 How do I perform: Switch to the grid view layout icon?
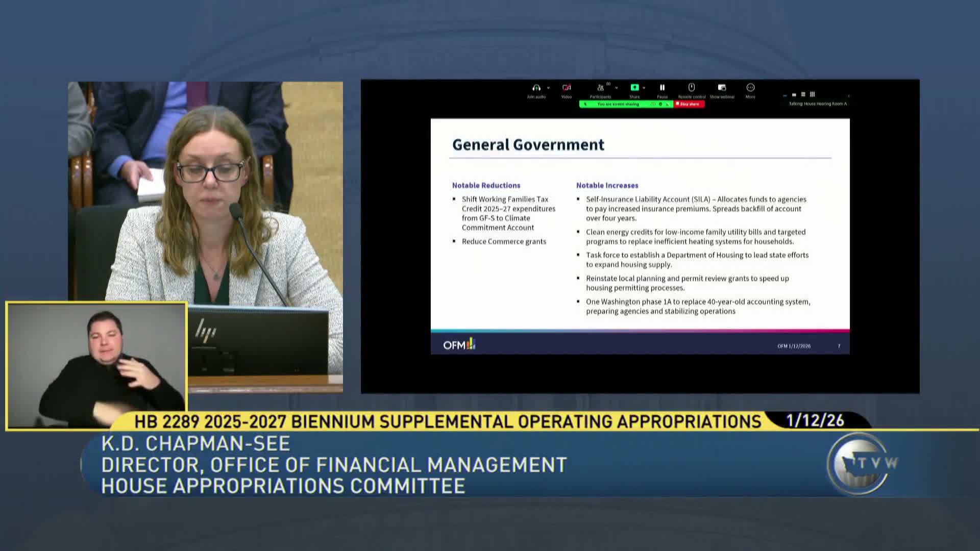click(x=812, y=94)
